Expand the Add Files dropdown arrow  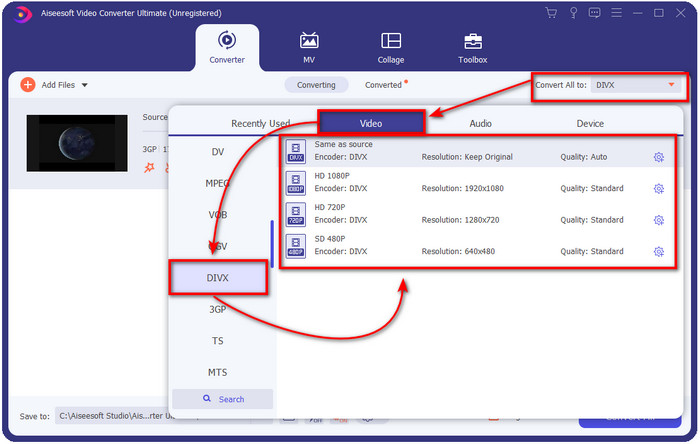click(x=84, y=85)
